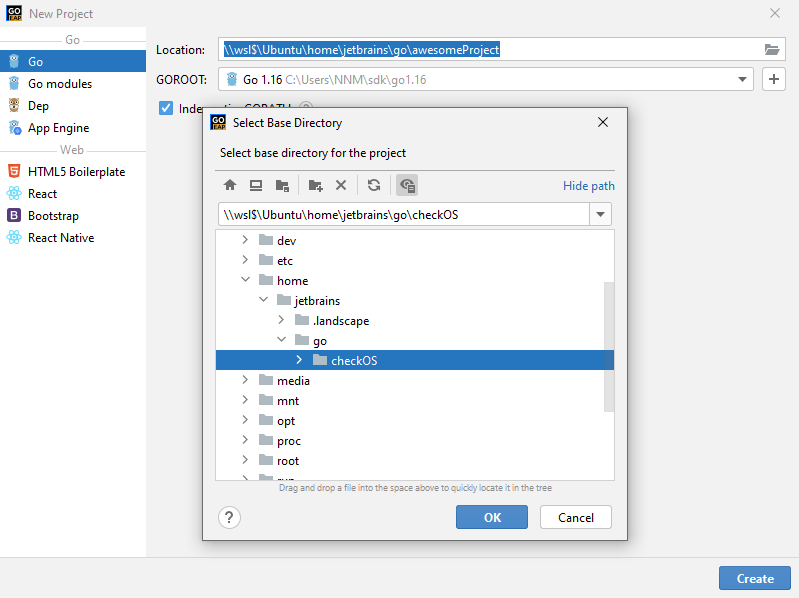Screen dimensions: 799x598
Task: Close the Select Base Directory dialog
Action: coord(603,122)
